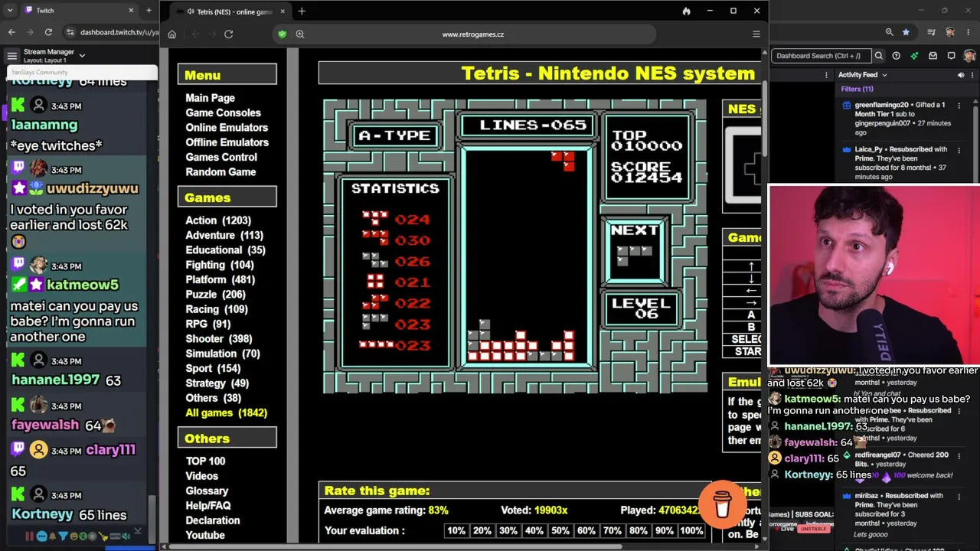Image resolution: width=980 pixels, height=551 pixels.
Task: Bookmark the Twitch dashboard with the star icon
Action: [x=906, y=32]
